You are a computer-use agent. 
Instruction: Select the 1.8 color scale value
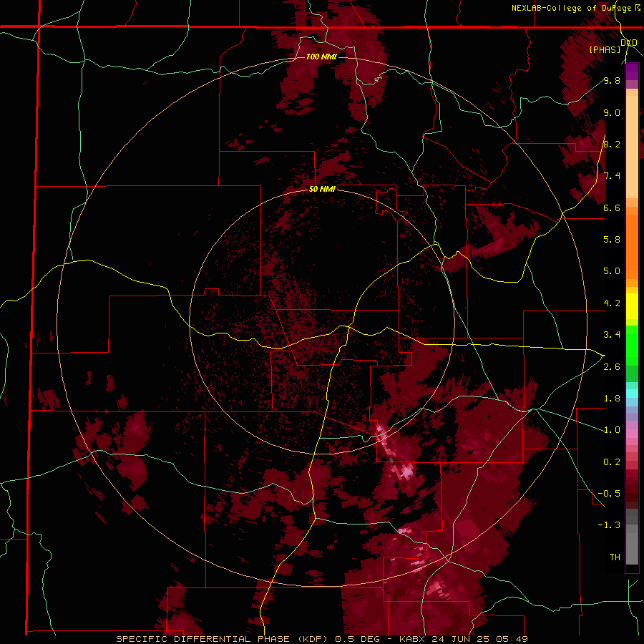coord(612,399)
